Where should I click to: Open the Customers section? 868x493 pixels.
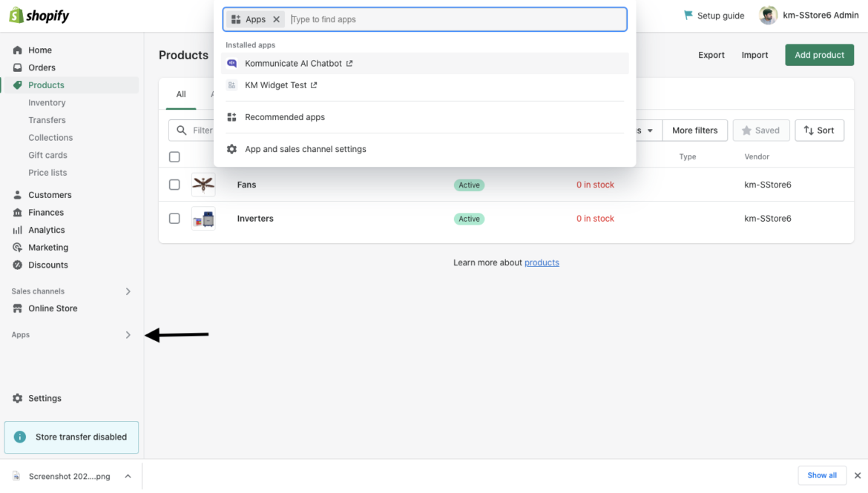pyautogui.click(x=50, y=194)
